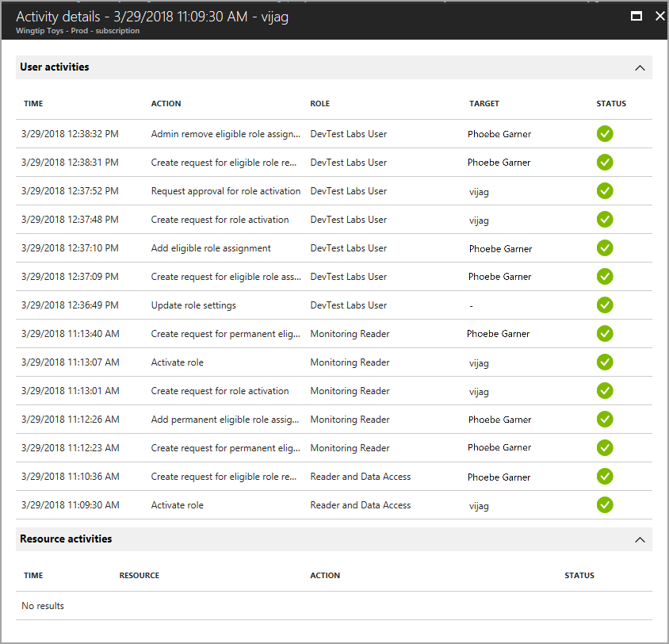Screen dimensions: 669x644
Task: Click Phoebe Garner target in 12:38:31 PM row
Action: tap(499, 163)
